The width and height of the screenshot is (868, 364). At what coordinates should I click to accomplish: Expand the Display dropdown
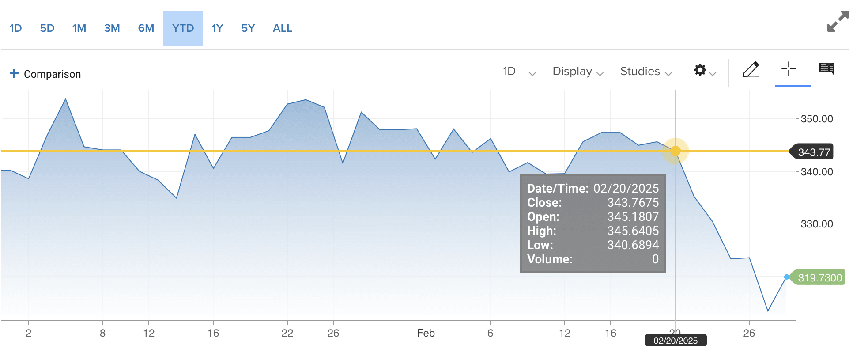coord(578,72)
